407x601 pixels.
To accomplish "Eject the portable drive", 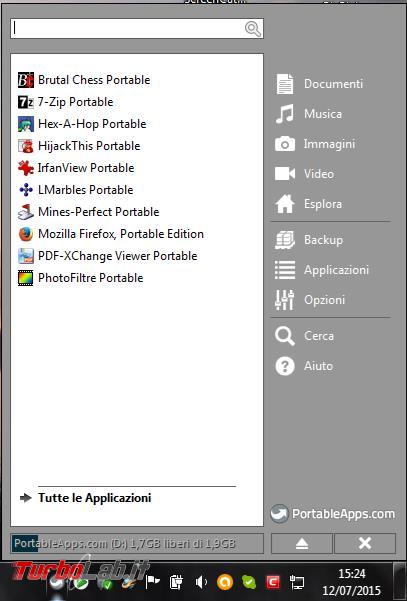I will pyautogui.click(x=302, y=543).
